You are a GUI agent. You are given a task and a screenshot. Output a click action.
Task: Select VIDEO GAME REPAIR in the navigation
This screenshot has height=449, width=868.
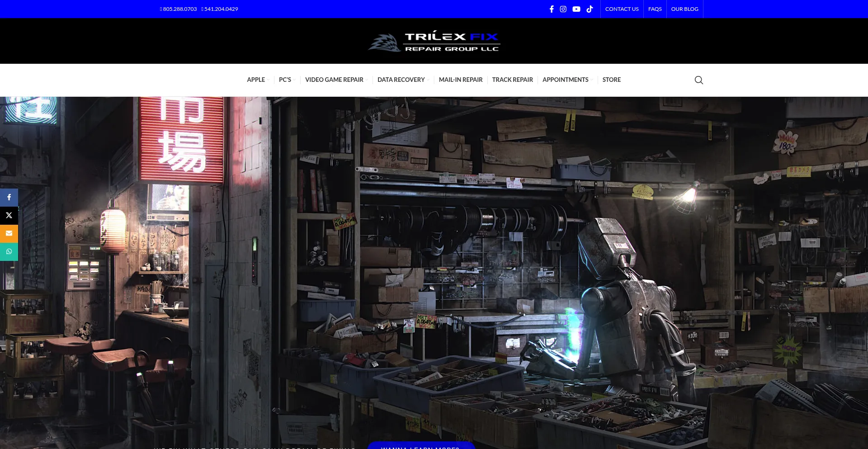(x=334, y=80)
